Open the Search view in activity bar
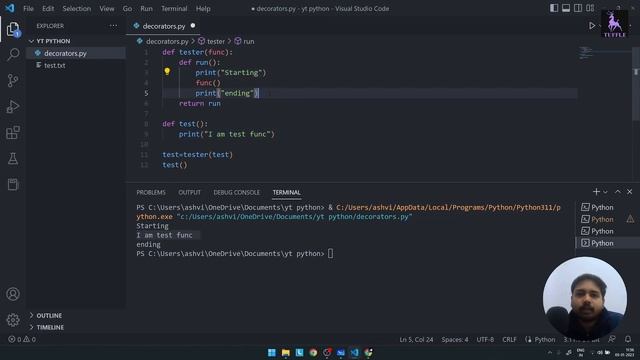Viewport: 640px width, 360px height. pos(13,54)
